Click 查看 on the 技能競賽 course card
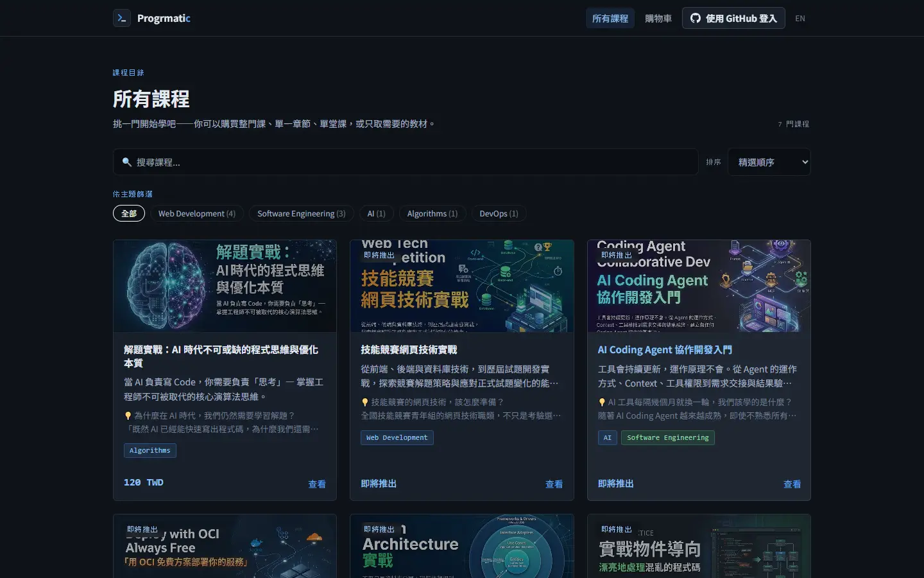924x578 pixels. 554,484
